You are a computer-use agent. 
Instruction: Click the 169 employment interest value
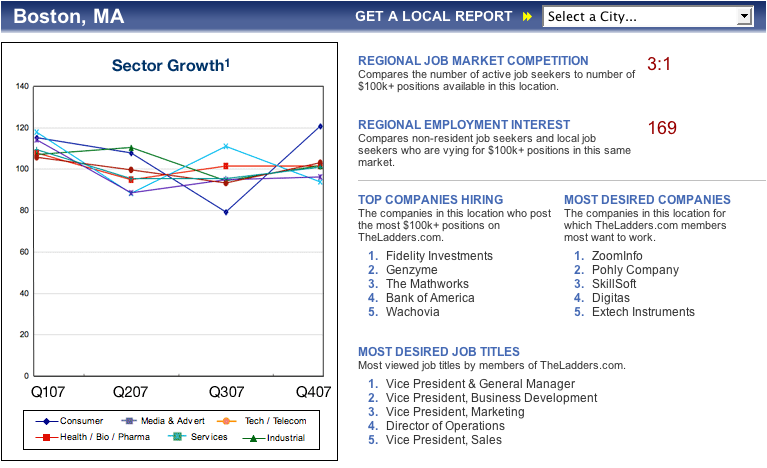click(662, 128)
